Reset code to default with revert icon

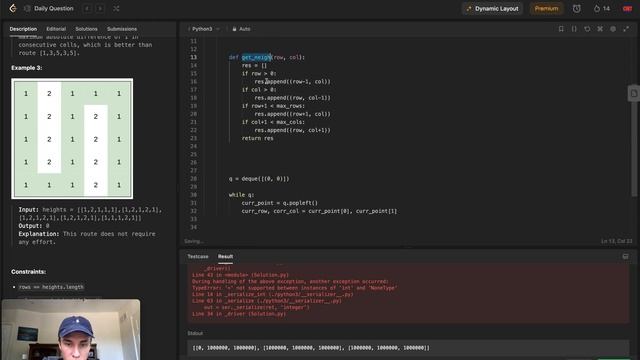(587, 29)
